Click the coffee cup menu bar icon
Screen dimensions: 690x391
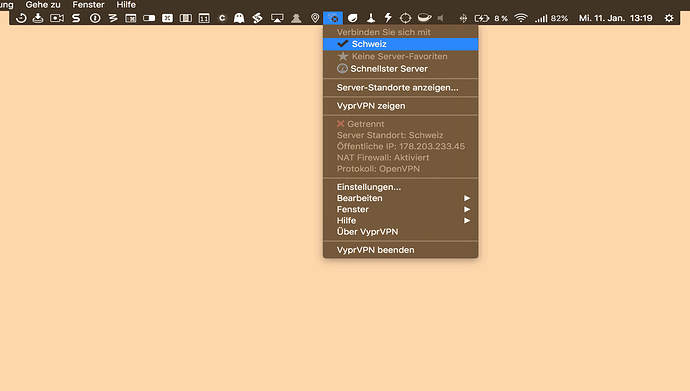424,18
